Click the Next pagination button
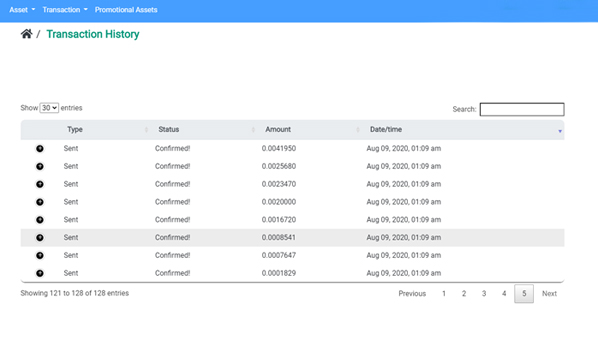The height and width of the screenshot is (360, 598). pyautogui.click(x=549, y=294)
